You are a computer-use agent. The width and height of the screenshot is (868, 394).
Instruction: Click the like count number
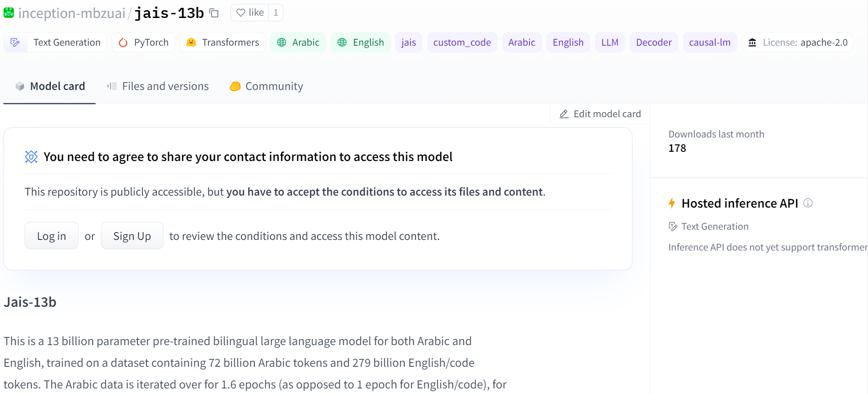(276, 12)
